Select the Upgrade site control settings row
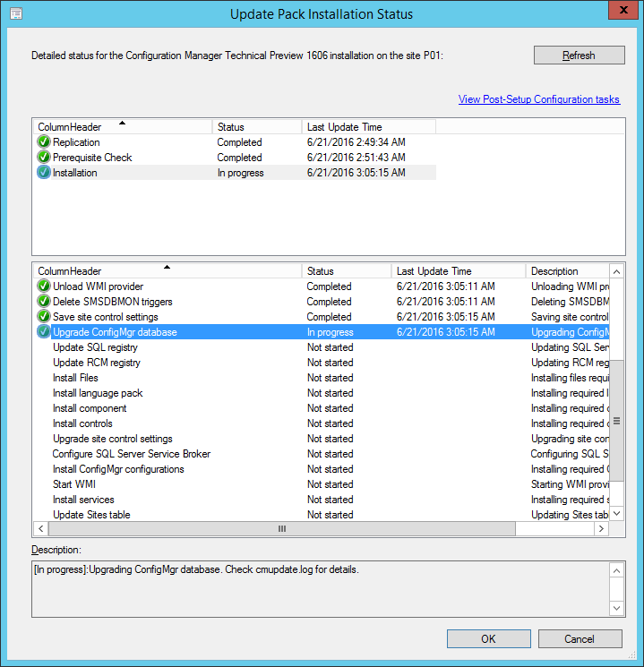 click(322, 439)
